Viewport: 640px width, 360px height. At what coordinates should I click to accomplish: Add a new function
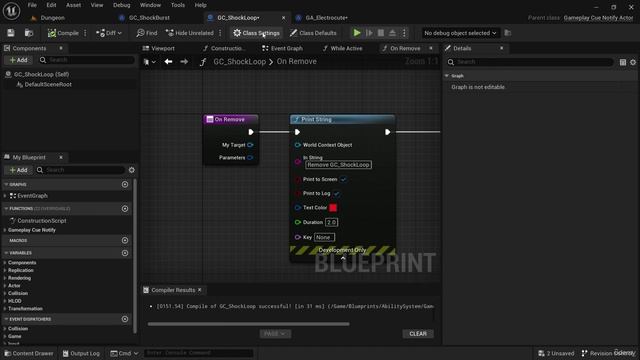(x=125, y=209)
